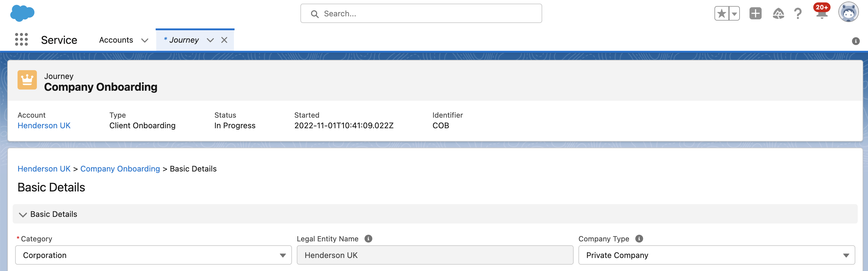Collapse the Basic Details section
The width and height of the screenshot is (868, 271).
(x=23, y=214)
